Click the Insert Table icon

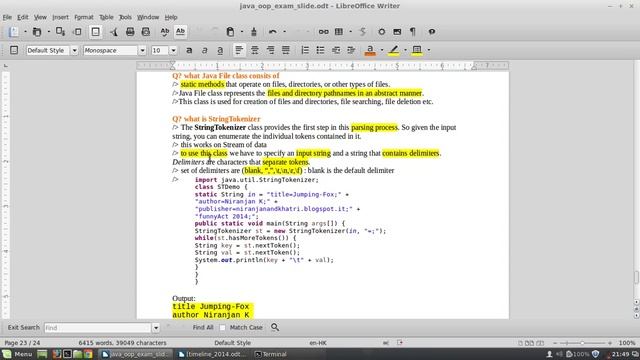(339, 32)
